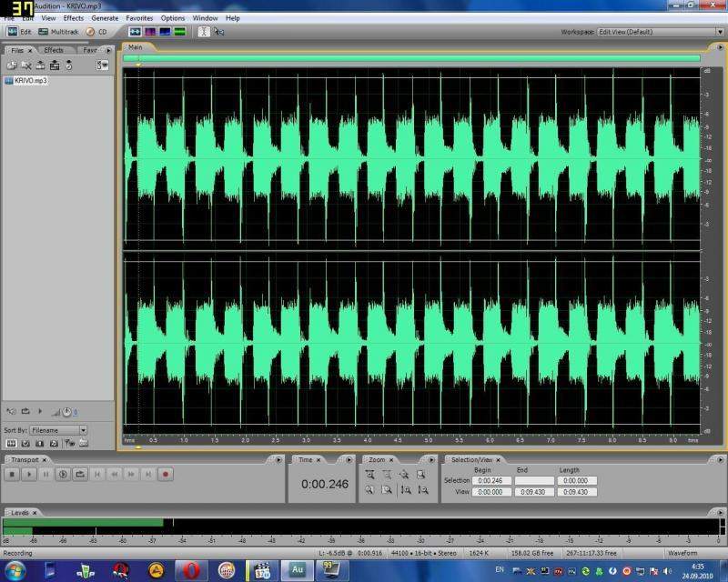The height and width of the screenshot is (582, 728).
Task: Open the Effects menu
Action: [x=74, y=17]
